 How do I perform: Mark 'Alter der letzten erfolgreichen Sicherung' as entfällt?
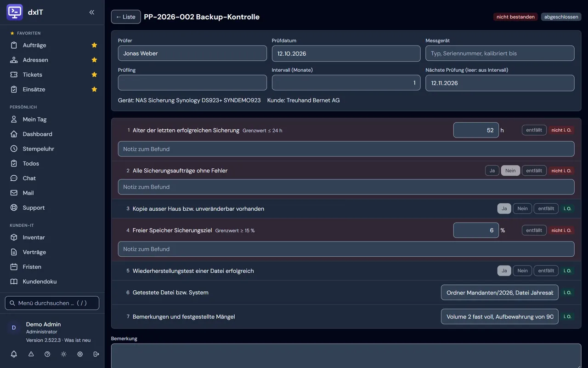pos(534,130)
